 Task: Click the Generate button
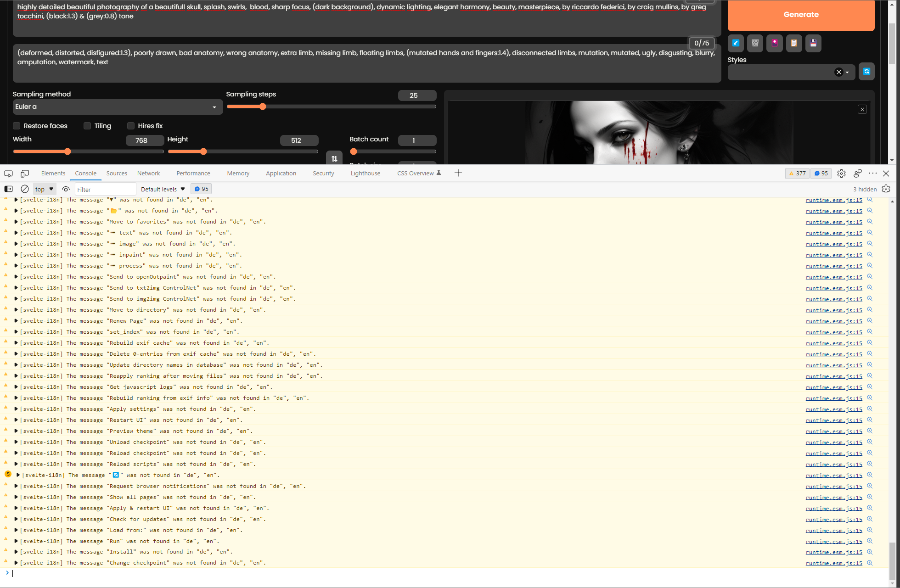(800, 14)
